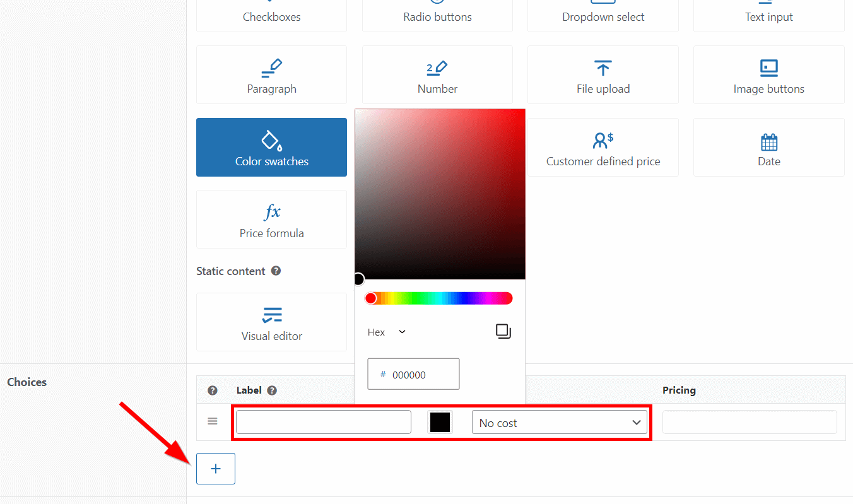Choose the Price formula field
Image resolution: width=853 pixels, height=504 pixels.
tap(271, 219)
